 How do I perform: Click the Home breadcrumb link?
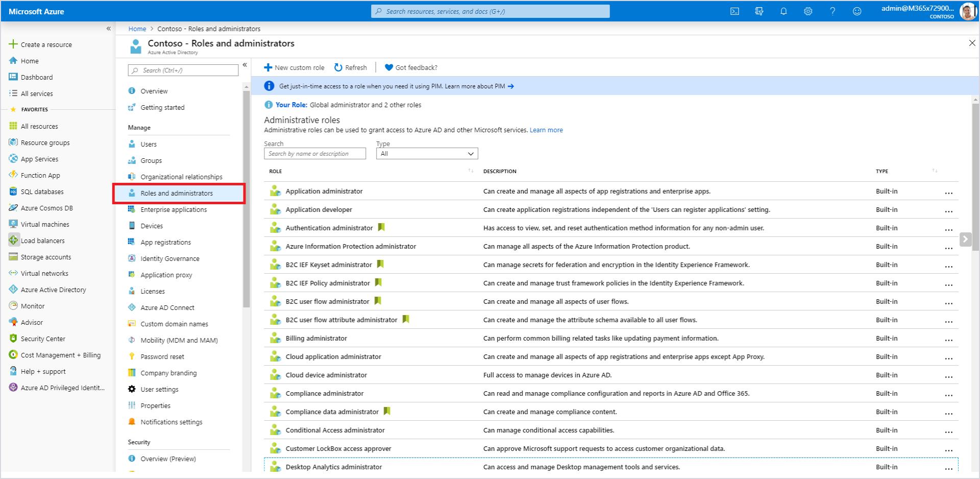click(137, 29)
